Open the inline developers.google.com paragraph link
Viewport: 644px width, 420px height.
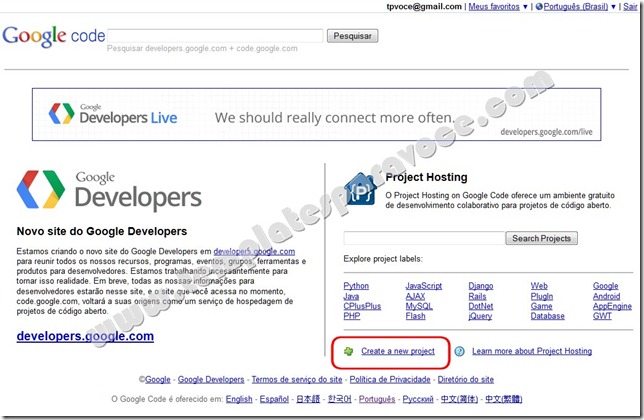click(x=254, y=251)
